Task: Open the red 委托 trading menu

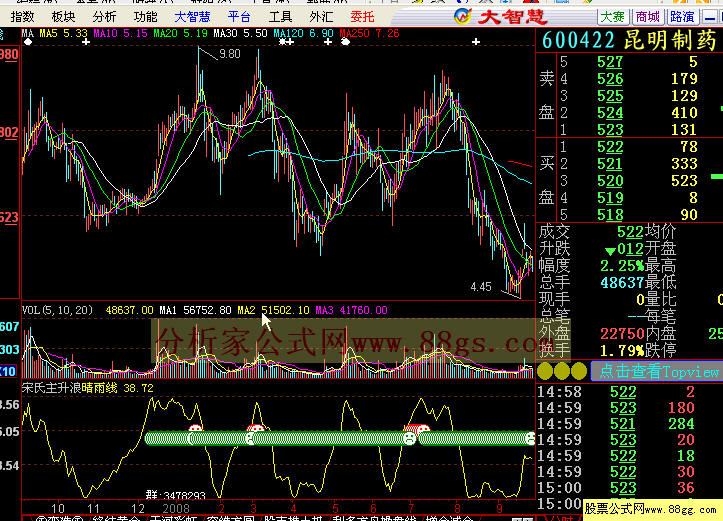Action: coord(362,17)
